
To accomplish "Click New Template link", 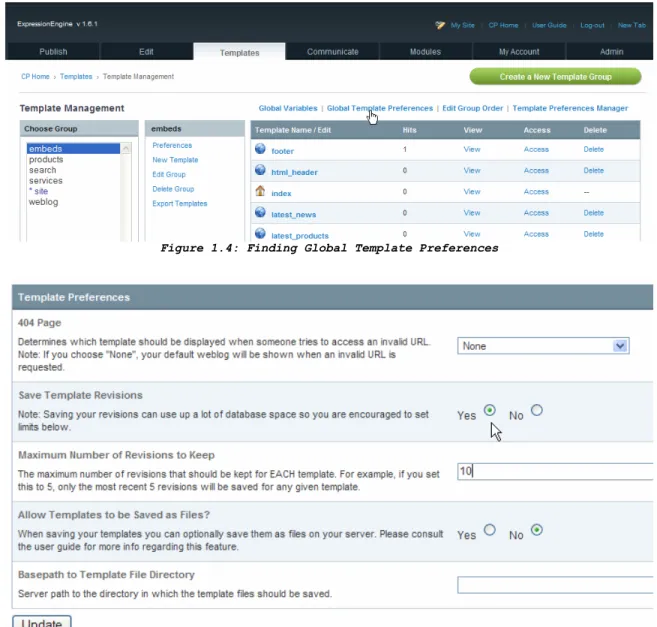I will tap(175, 160).
